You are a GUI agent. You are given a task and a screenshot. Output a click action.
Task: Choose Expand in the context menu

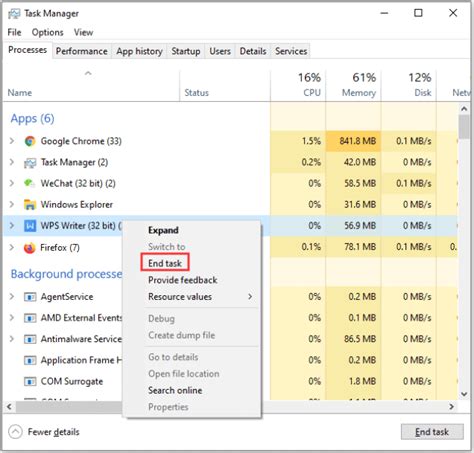point(163,230)
